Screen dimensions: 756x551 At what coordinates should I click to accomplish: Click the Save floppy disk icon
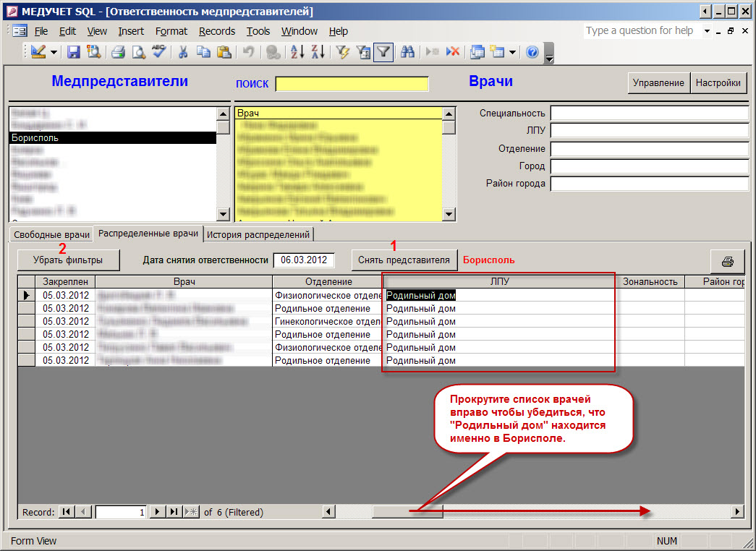pyautogui.click(x=73, y=51)
